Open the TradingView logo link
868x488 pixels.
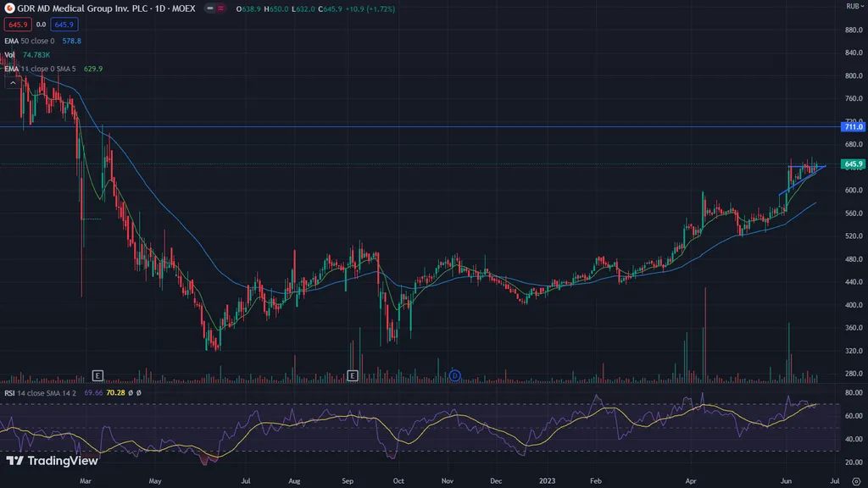pyautogui.click(x=52, y=461)
